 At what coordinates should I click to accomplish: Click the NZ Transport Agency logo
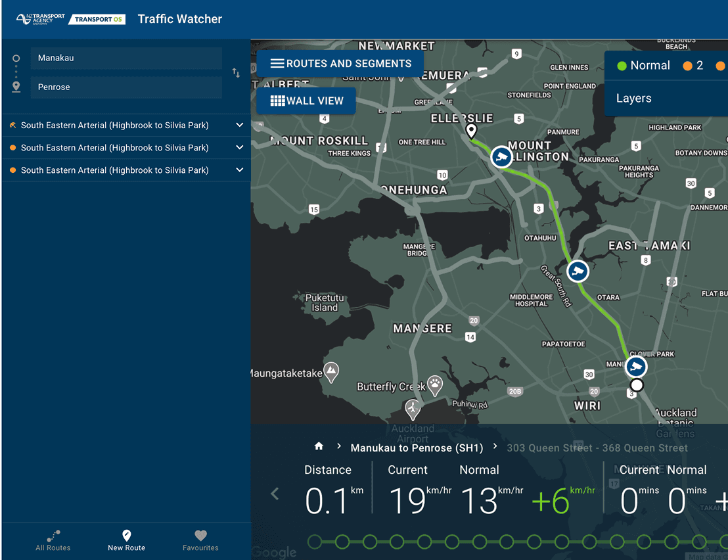[40, 19]
